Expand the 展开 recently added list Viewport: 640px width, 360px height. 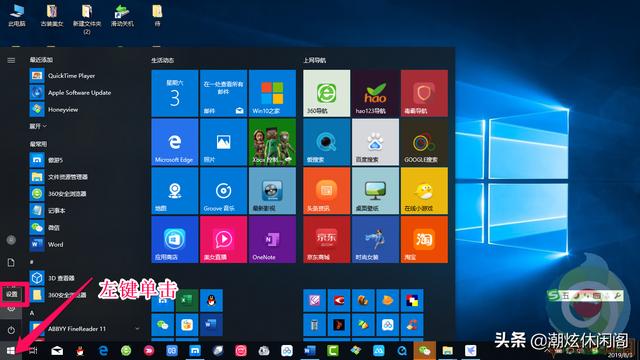click(38, 127)
